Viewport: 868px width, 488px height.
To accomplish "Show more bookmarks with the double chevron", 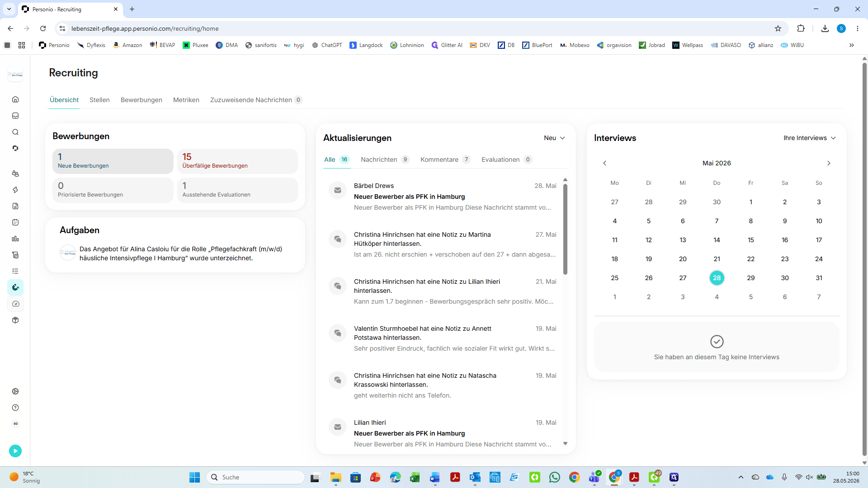I will (x=852, y=45).
